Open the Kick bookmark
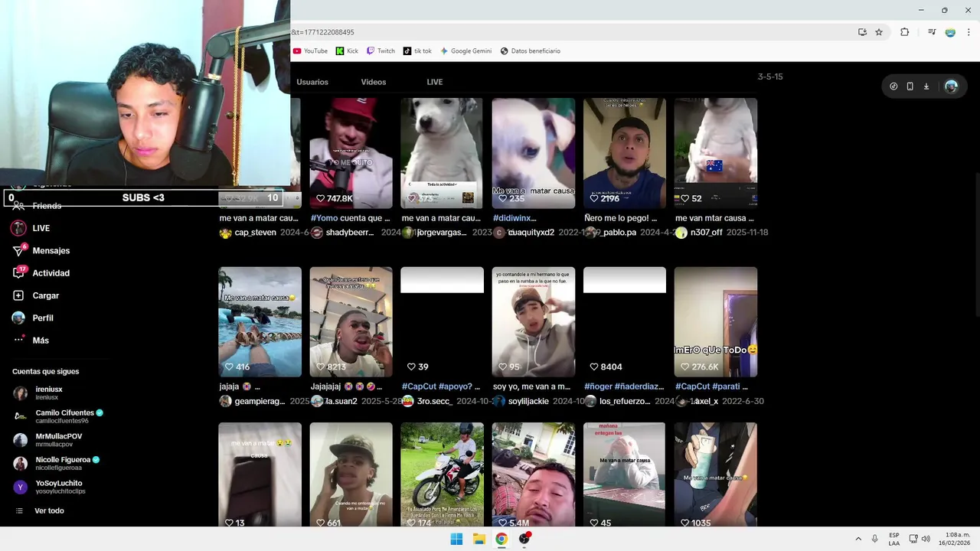 point(347,51)
